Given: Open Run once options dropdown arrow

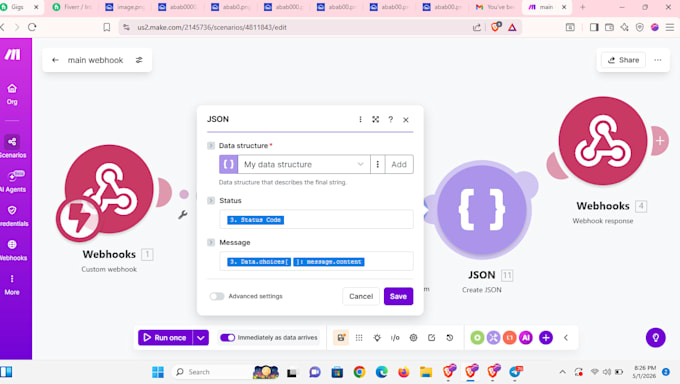Looking at the screenshot, I should [x=201, y=338].
